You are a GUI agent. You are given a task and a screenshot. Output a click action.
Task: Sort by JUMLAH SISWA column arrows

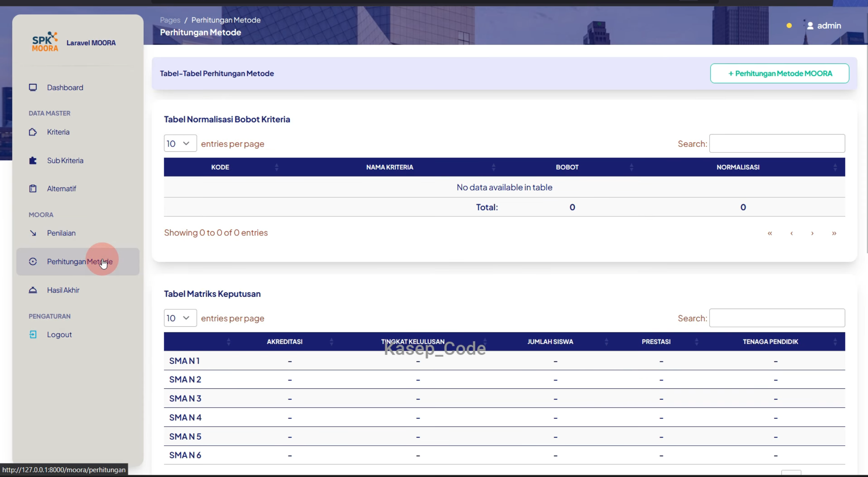(x=606, y=342)
